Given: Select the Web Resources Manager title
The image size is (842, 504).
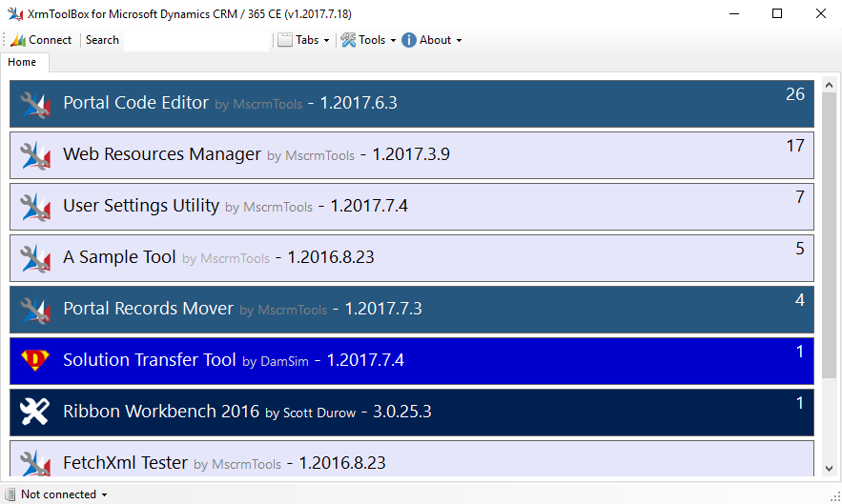Looking at the screenshot, I should click(x=162, y=154).
